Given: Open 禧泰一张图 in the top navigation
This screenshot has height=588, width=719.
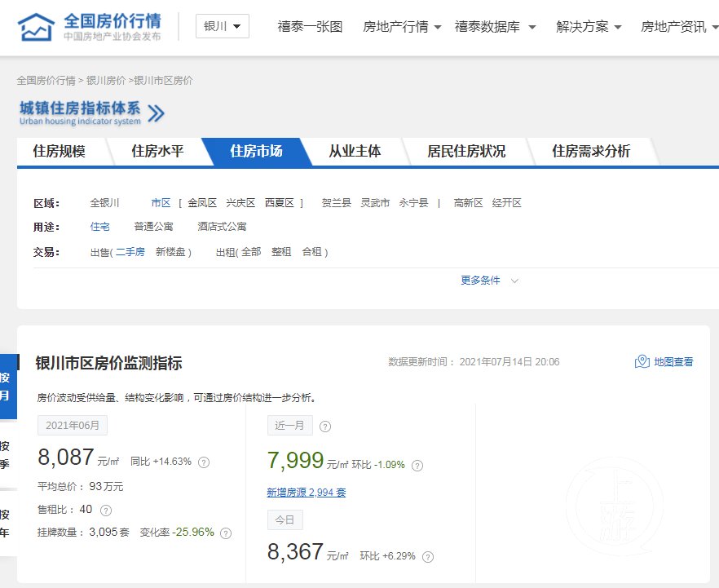Looking at the screenshot, I should point(310,27).
